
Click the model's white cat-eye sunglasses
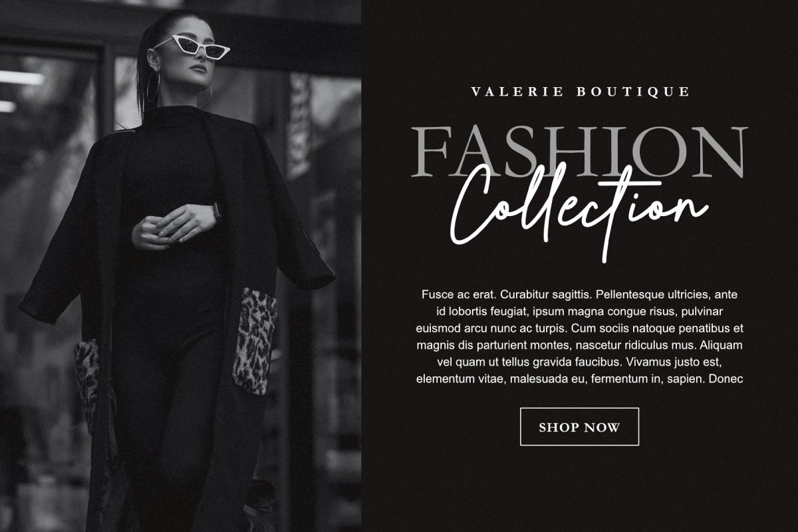tap(192, 47)
